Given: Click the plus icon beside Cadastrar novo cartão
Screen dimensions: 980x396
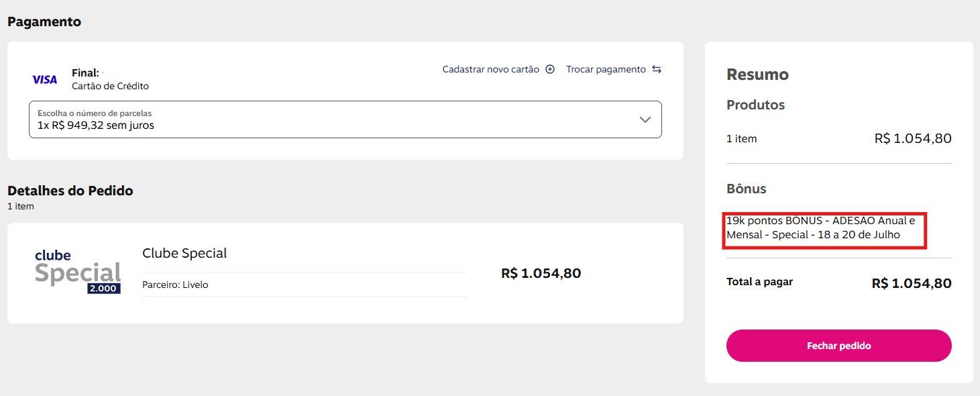Looking at the screenshot, I should (x=550, y=69).
